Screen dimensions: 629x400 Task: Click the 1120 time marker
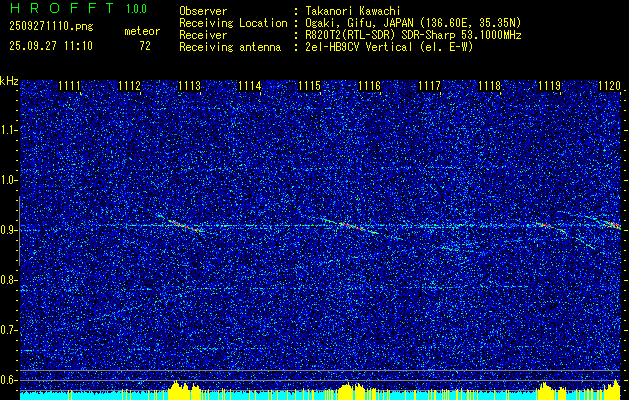pyautogui.click(x=610, y=86)
